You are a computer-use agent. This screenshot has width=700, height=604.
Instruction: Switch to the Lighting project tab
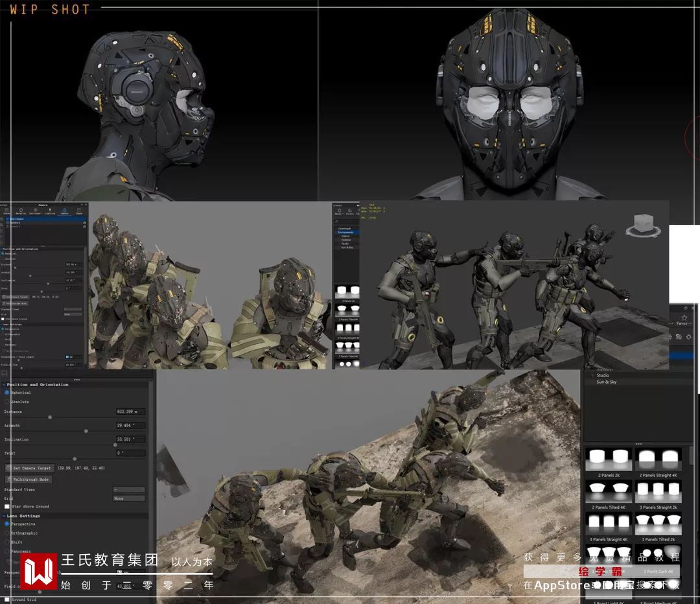[49, 211]
